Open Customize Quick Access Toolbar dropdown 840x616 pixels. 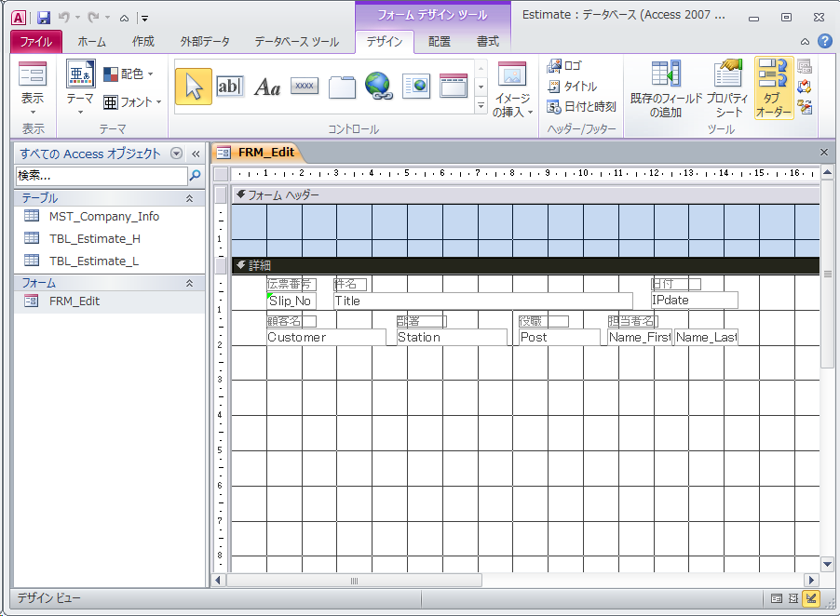143,19
